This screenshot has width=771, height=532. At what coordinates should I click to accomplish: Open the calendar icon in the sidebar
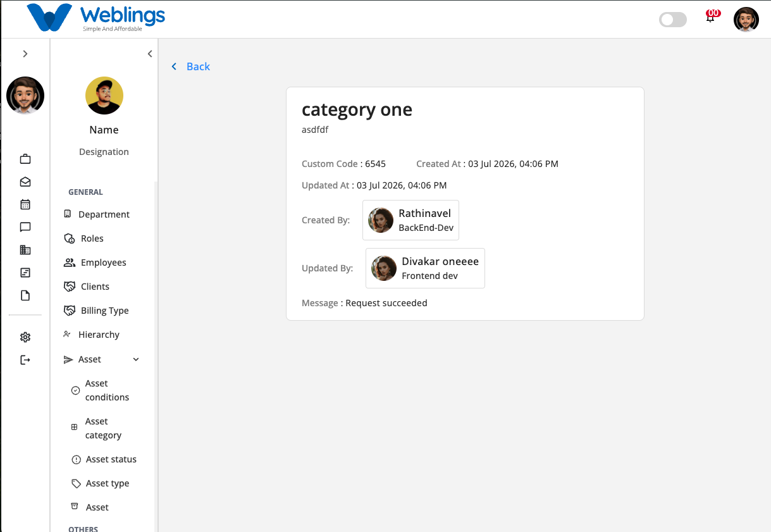[25, 204]
